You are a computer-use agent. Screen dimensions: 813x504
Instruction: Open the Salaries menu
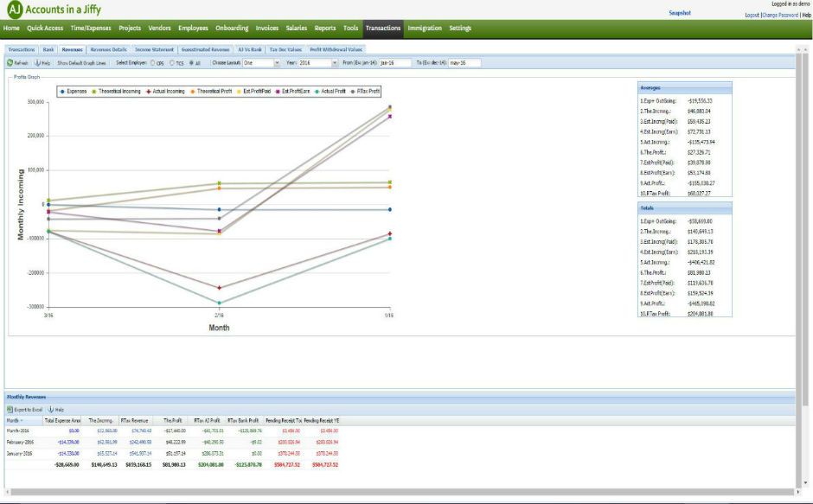click(297, 28)
